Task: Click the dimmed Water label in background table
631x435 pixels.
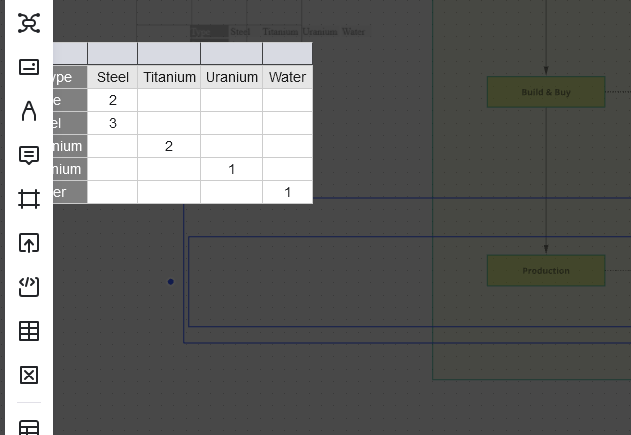Action: click(353, 32)
